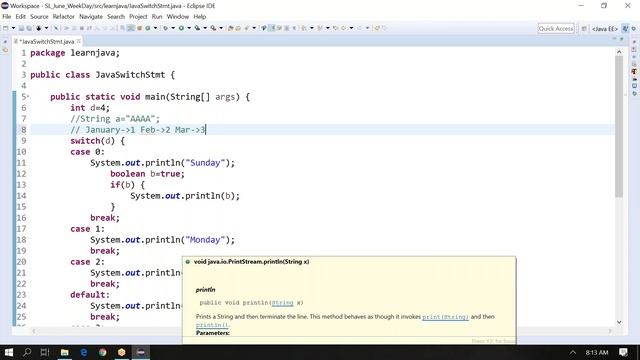Click the horizontal scrollbar left arrow
The image size is (640, 360).
click(34, 331)
